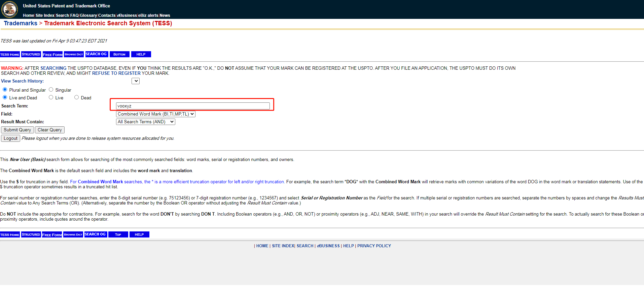Open Free Form search from top toolbar
The image size is (644, 286).
point(52,55)
